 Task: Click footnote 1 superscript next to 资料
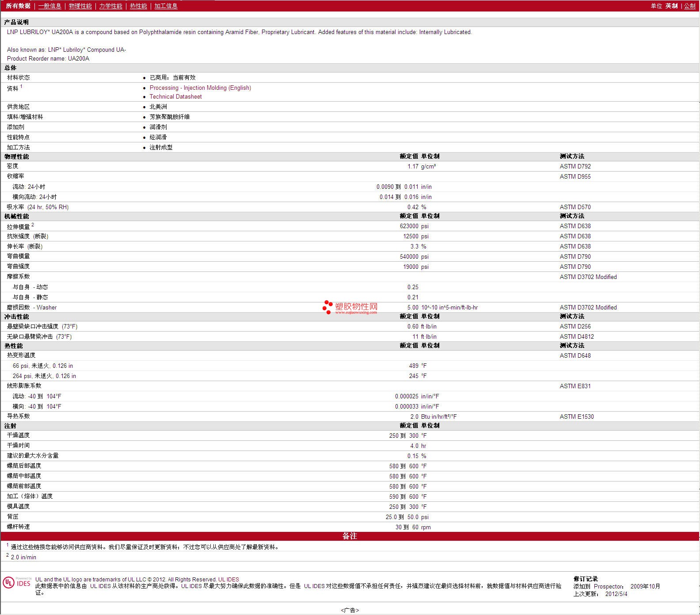(21, 86)
